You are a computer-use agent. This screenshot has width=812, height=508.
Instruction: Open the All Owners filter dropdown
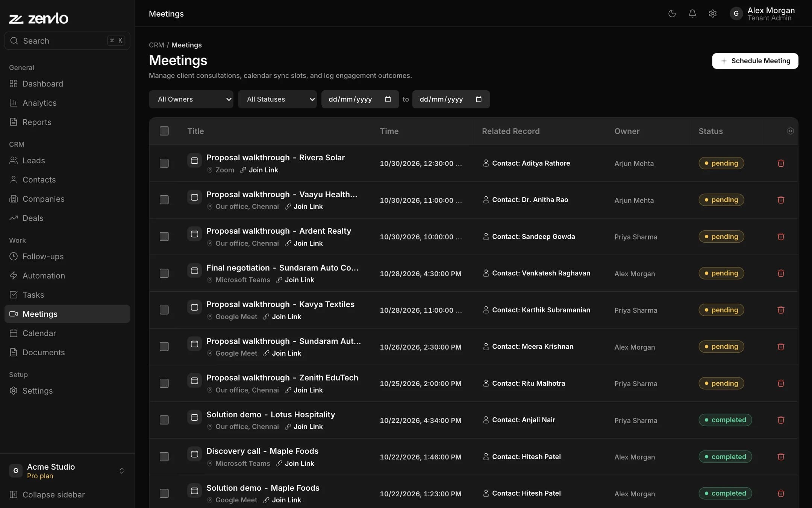191,99
